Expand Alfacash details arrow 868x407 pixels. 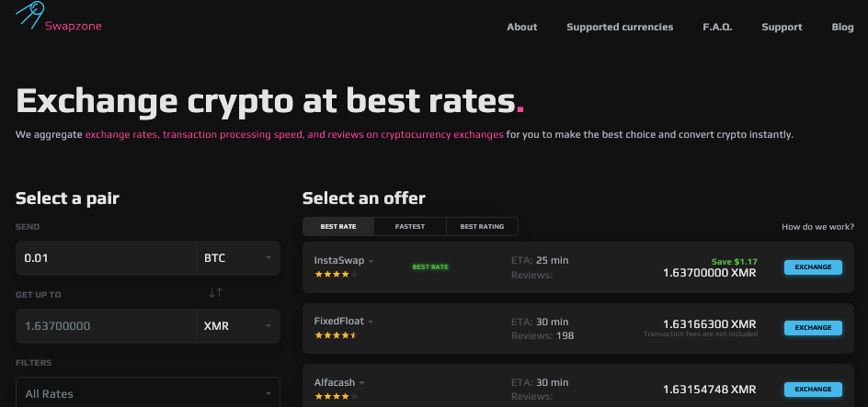(361, 383)
